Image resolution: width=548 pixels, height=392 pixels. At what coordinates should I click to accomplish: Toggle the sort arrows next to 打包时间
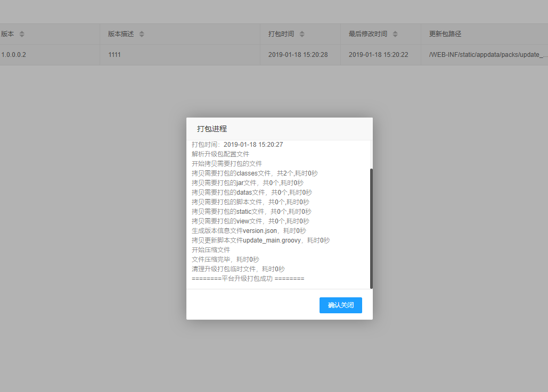tap(302, 34)
